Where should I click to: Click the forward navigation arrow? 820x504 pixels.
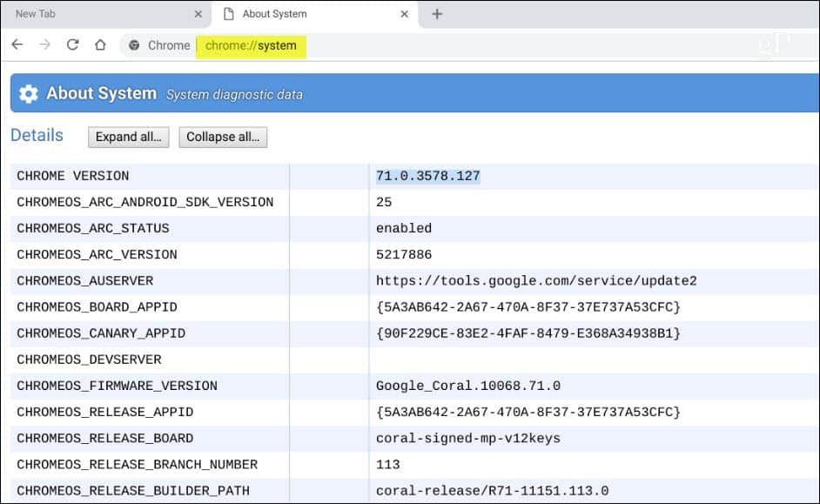click(45, 44)
